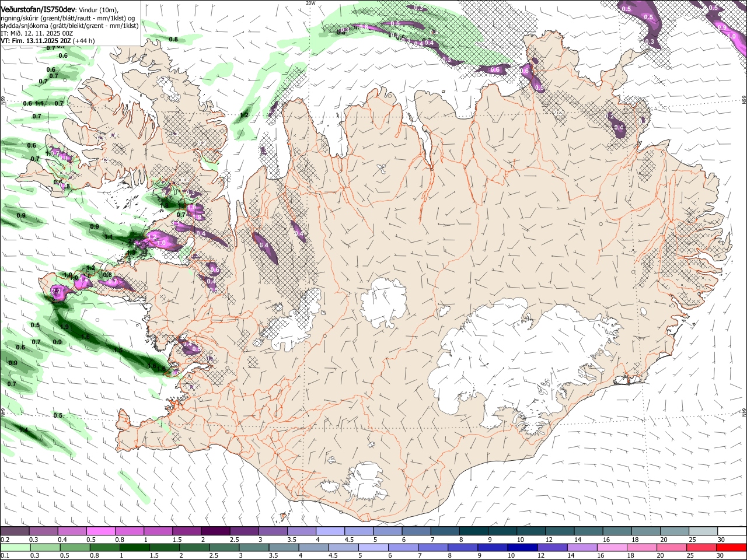Select the '0.8' value north of the Westfjords
This screenshot has height=560, width=747.
click(x=173, y=39)
